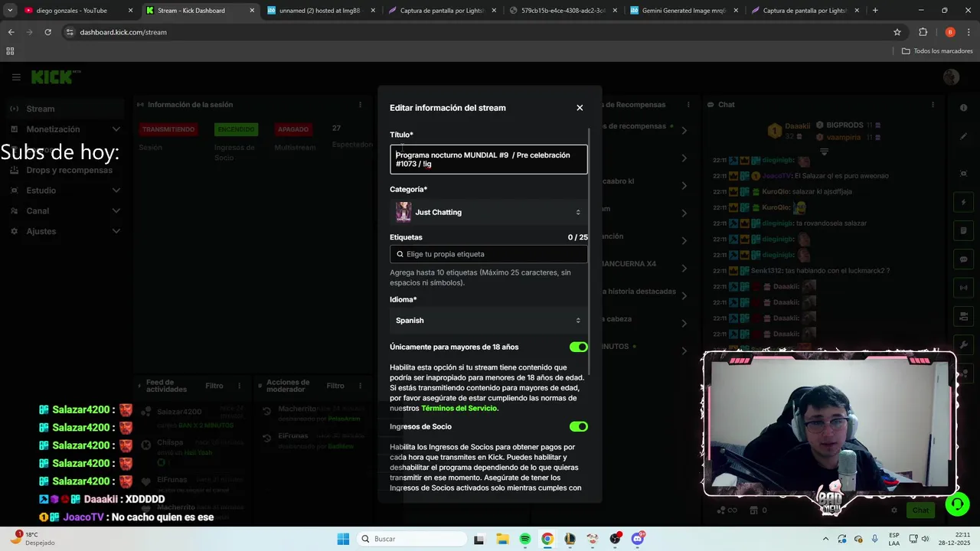Close the Editar información del stream dialog
This screenshot has width=980, height=551.
(580, 108)
